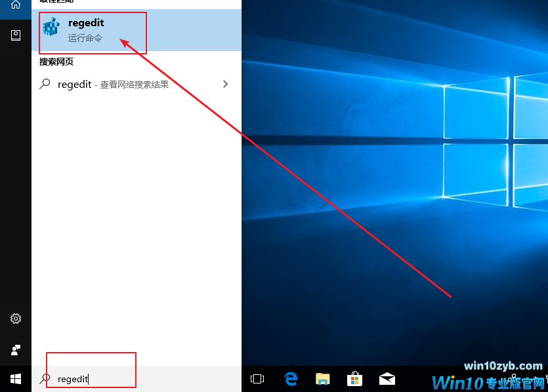Click the 运行命令 subtitle text
548x392 pixels.
coord(85,38)
